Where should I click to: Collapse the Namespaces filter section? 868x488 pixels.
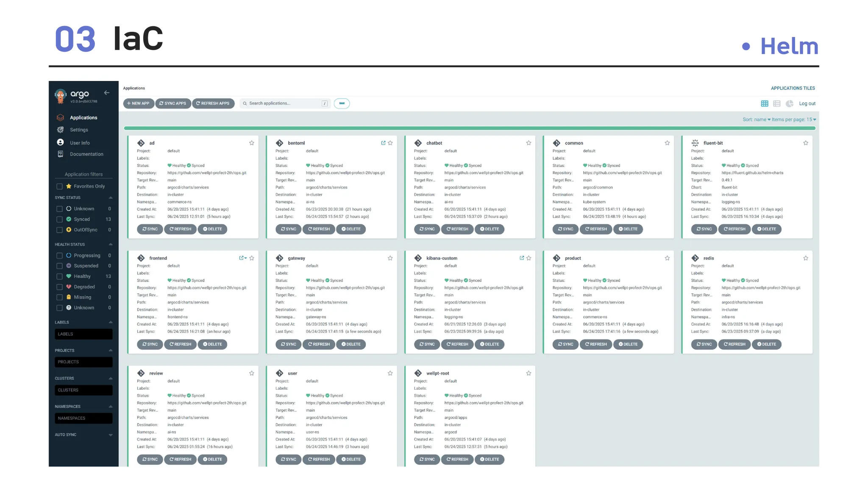(x=111, y=407)
